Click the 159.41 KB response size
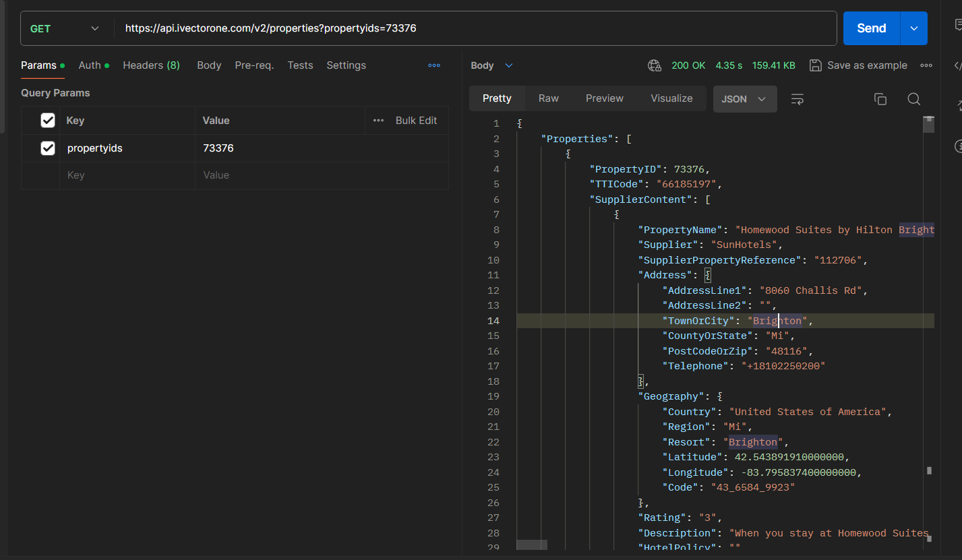 point(774,65)
